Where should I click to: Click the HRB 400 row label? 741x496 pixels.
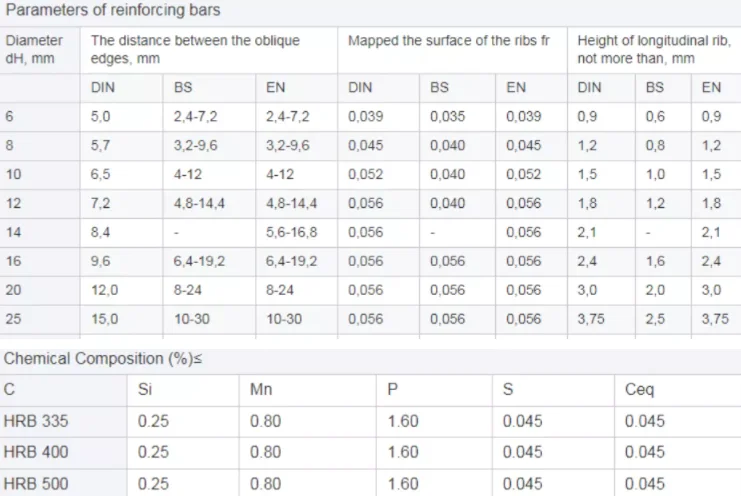pyautogui.click(x=35, y=451)
